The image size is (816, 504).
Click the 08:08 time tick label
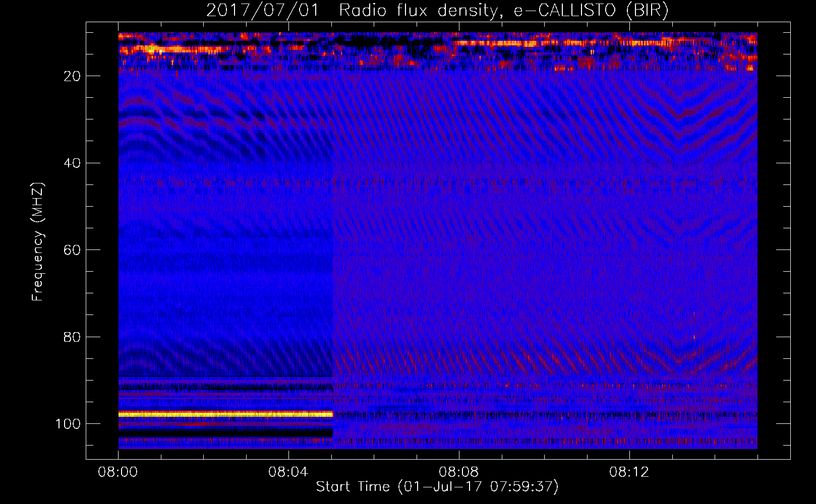(459, 472)
